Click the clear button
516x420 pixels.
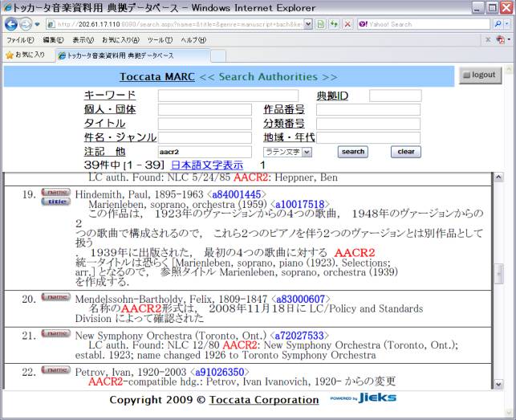pyautogui.click(x=406, y=152)
